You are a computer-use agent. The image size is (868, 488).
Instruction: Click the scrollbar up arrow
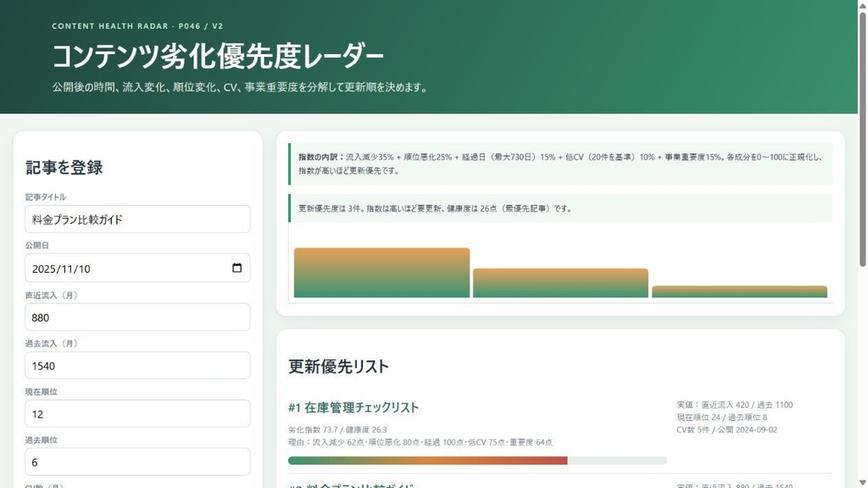pos(862,4)
